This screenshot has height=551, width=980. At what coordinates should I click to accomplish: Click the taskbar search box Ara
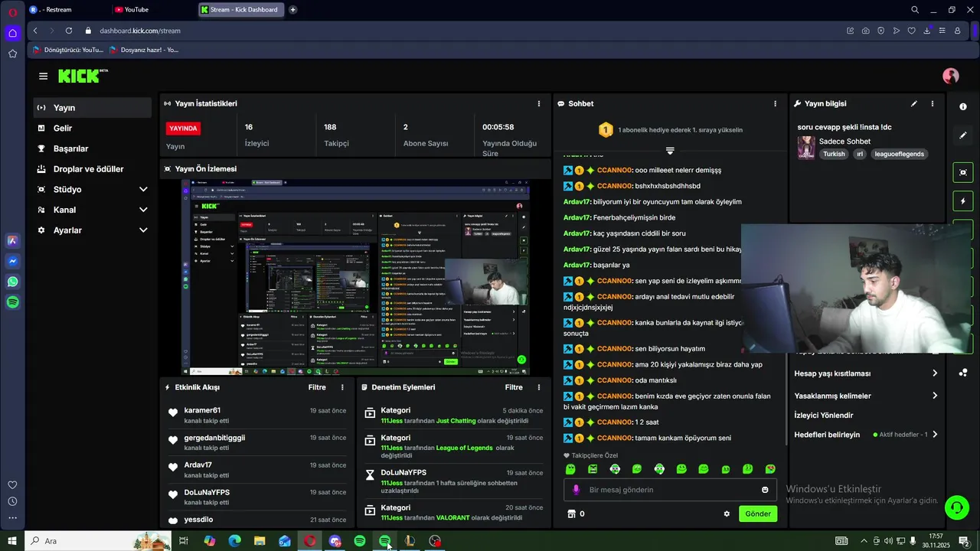click(98, 541)
